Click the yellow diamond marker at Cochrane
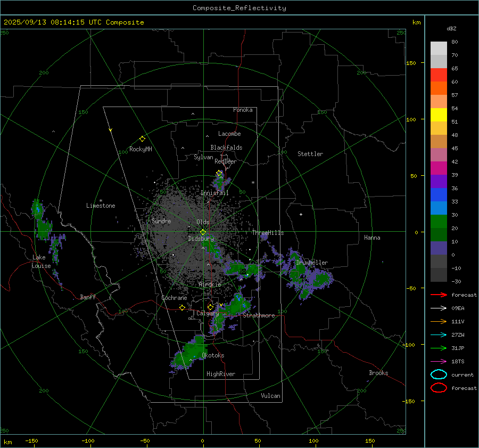 pos(182,307)
